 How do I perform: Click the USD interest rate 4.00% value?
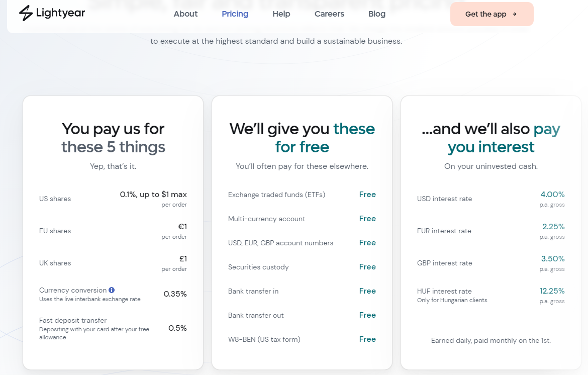pos(552,194)
